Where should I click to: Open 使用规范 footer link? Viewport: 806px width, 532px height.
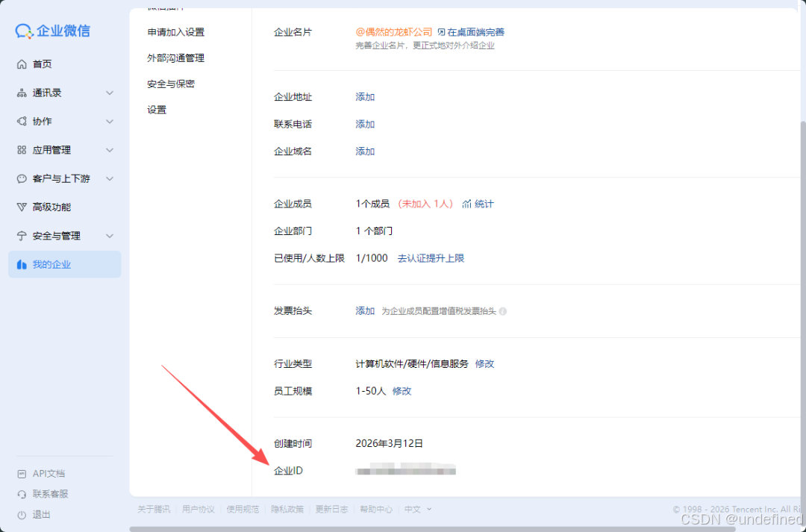pos(243,510)
